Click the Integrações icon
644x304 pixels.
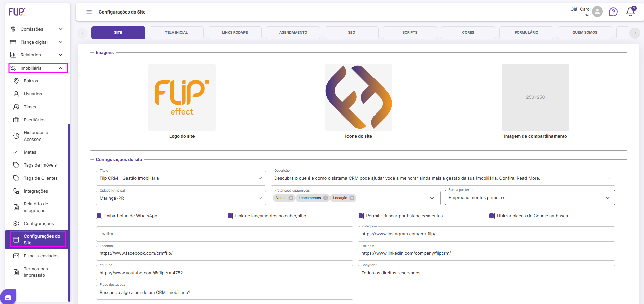[16, 191]
